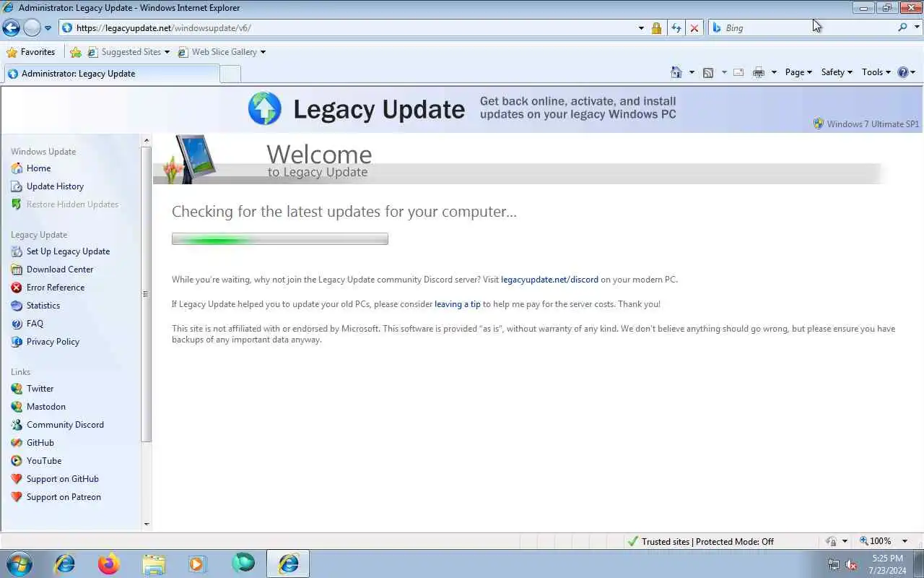The width and height of the screenshot is (924, 578).
Task: Click the Community Discord icon
Action: click(x=17, y=425)
